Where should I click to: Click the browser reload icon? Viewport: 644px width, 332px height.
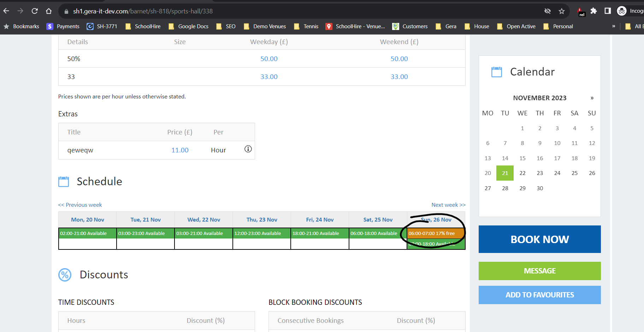[x=35, y=11]
